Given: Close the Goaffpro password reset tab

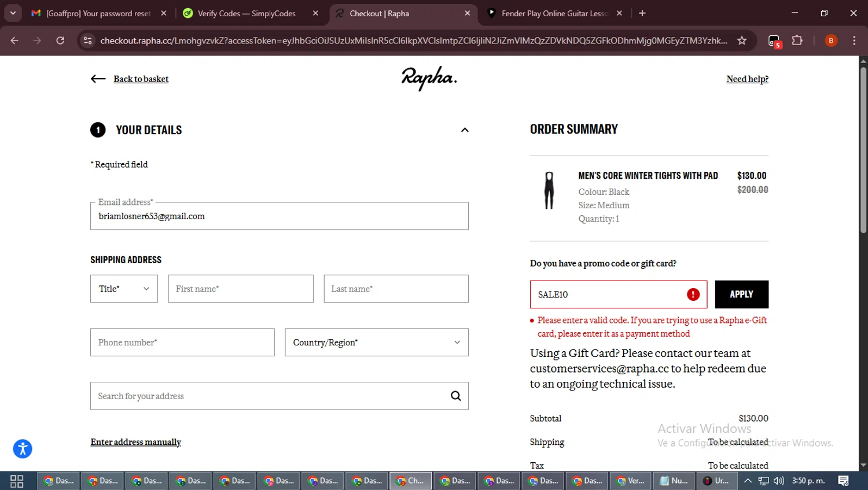Looking at the screenshot, I should (164, 13).
